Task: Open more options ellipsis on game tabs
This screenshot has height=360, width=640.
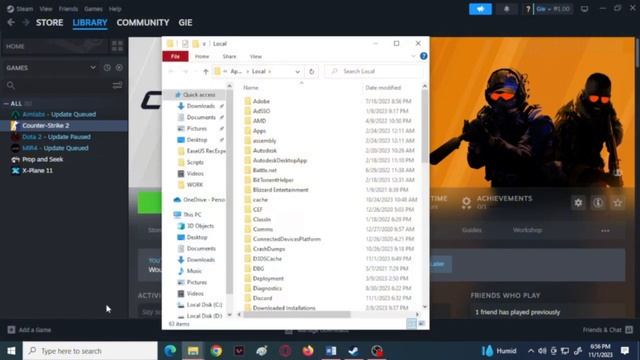Action: click(x=605, y=231)
